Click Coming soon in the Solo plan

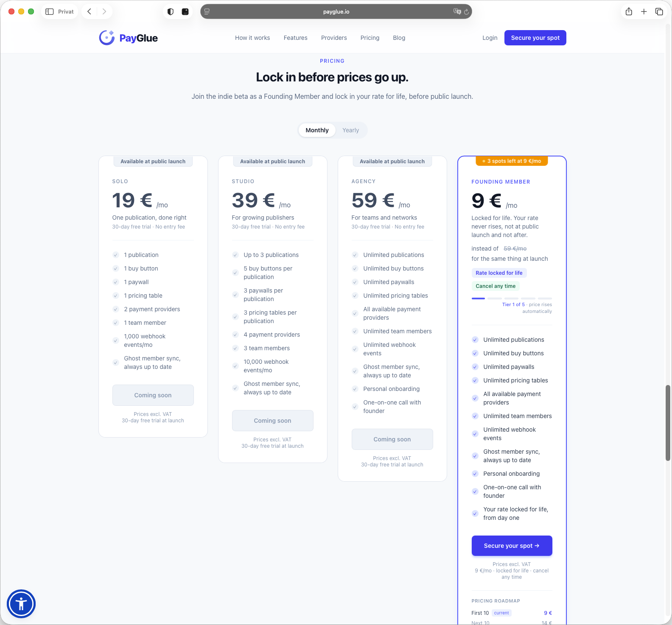click(153, 395)
